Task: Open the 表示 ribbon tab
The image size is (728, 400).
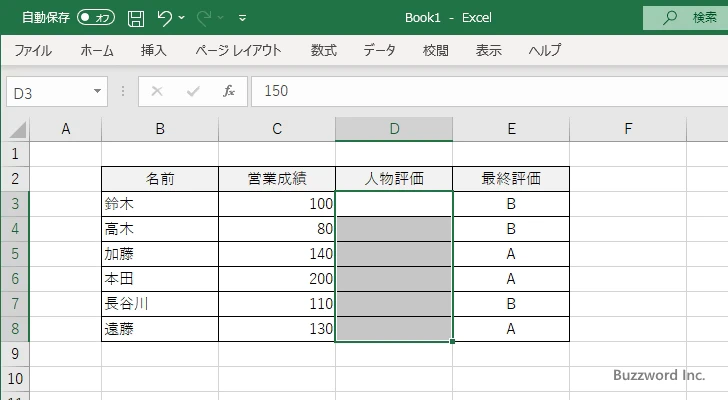Action: (488, 50)
